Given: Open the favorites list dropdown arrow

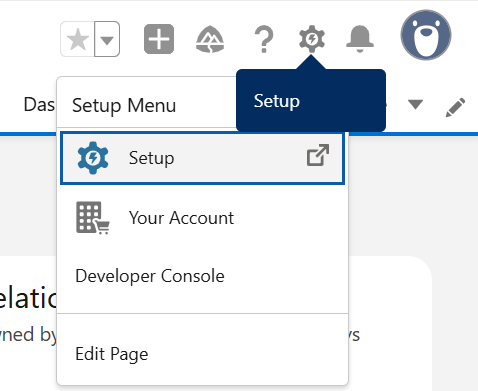Looking at the screenshot, I should pos(107,39).
